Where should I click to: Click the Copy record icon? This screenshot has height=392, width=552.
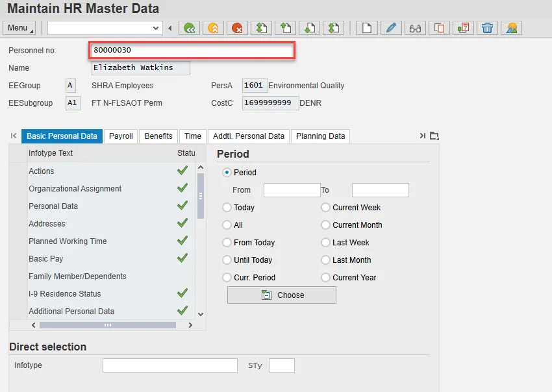pos(439,28)
